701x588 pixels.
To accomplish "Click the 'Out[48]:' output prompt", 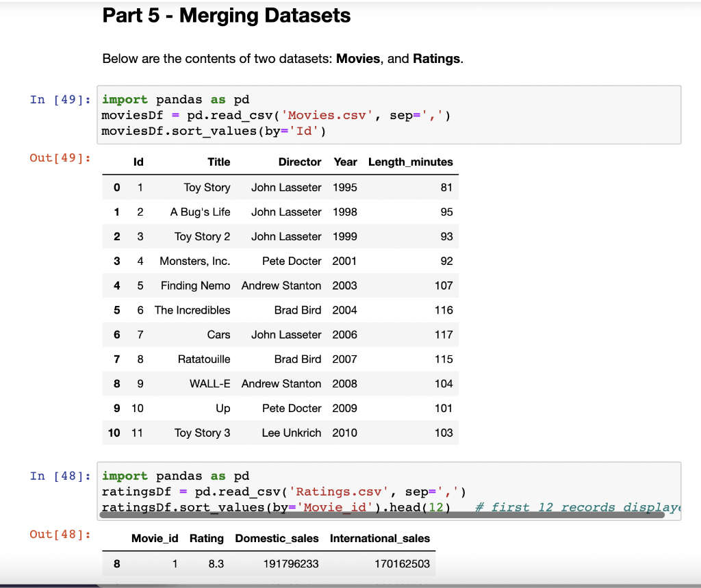I will click(x=60, y=535).
